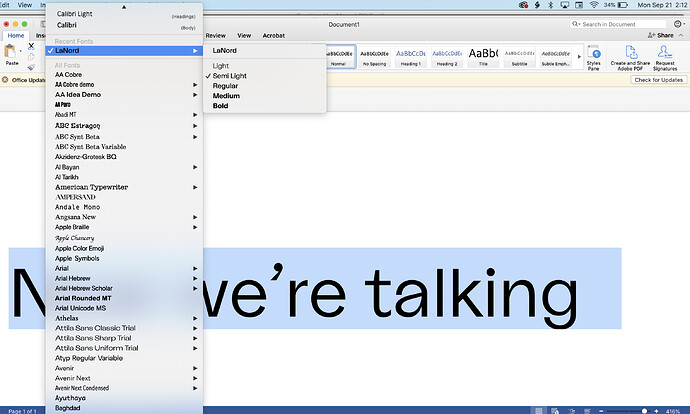This screenshot has height=414, width=690.
Task: Click the battery status icon in menu bar
Action: (623, 5)
